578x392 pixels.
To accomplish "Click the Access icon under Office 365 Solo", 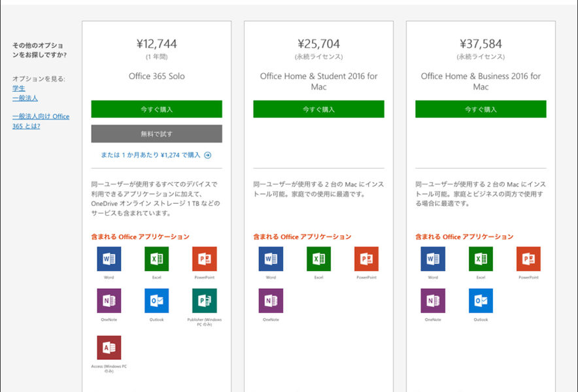I will pos(109,348).
